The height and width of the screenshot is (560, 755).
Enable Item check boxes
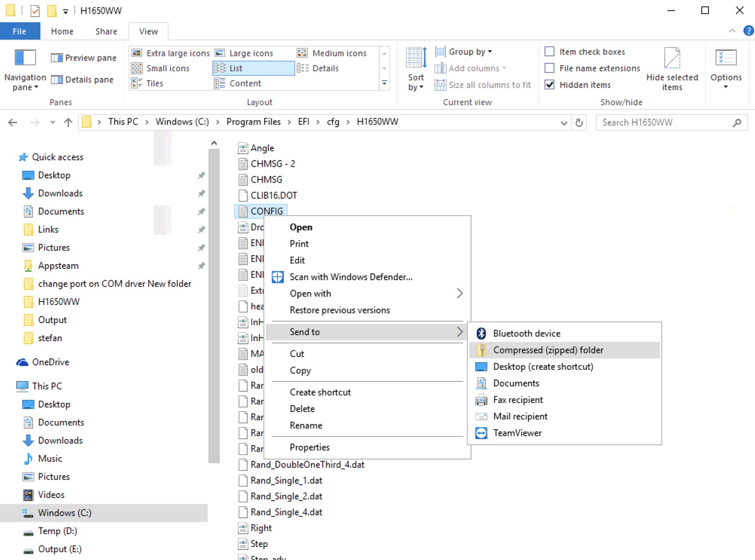coord(549,51)
